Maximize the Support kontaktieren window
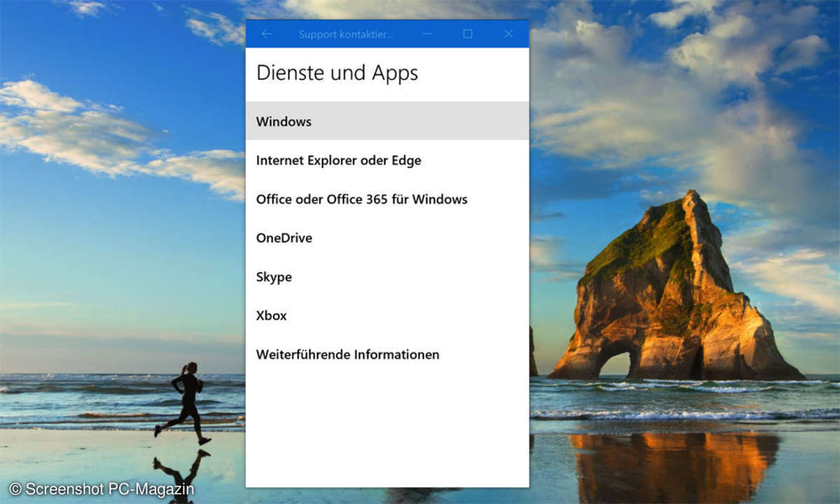This screenshot has height=504, width=840. (x=468, y=34)
